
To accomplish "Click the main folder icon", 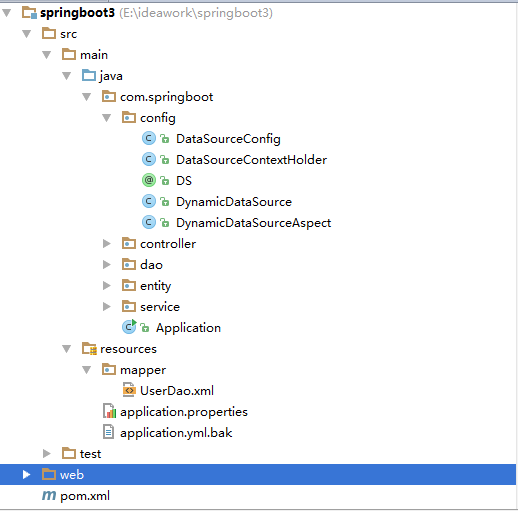I will pos(69,54).
